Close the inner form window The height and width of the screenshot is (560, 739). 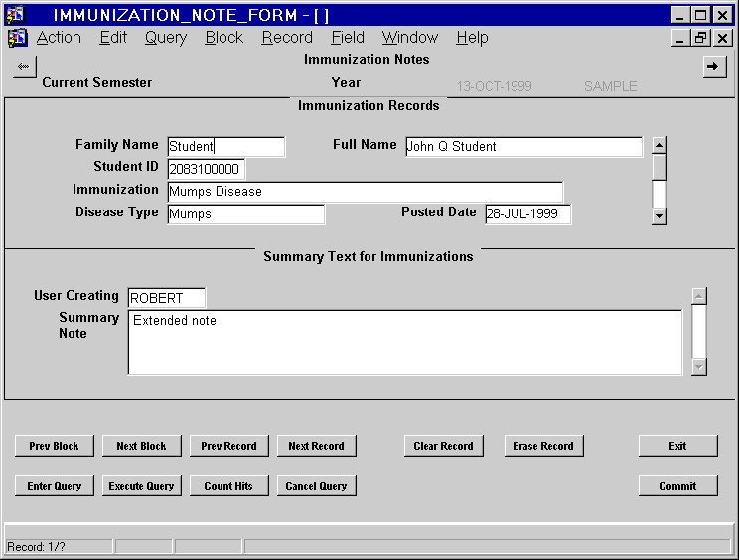pyautogui.click(x=722, y=38)
